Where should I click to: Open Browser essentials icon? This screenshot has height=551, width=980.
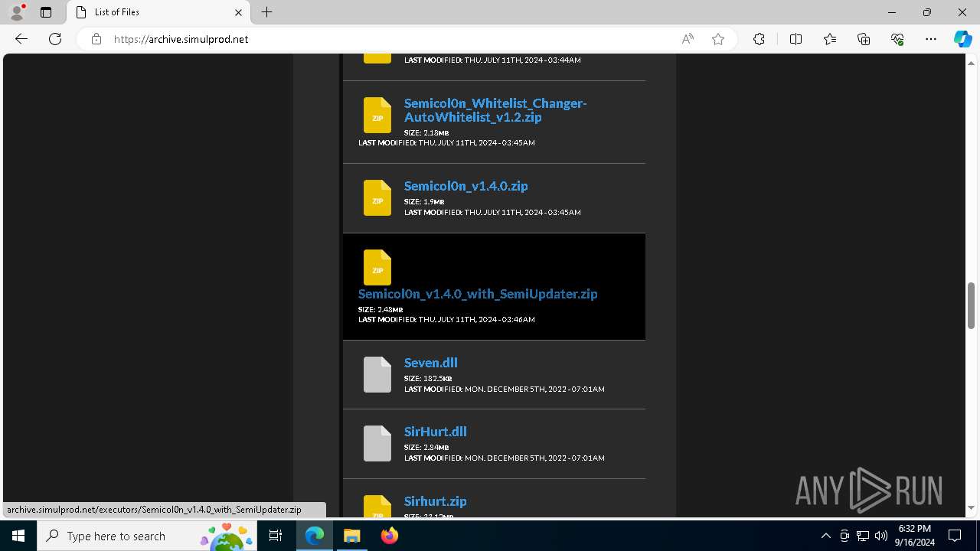tap(897, 39)
